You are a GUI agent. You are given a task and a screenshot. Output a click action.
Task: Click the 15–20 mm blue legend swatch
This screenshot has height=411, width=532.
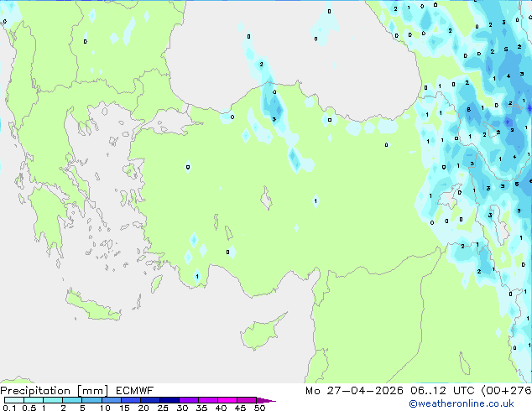pos(131,400)
